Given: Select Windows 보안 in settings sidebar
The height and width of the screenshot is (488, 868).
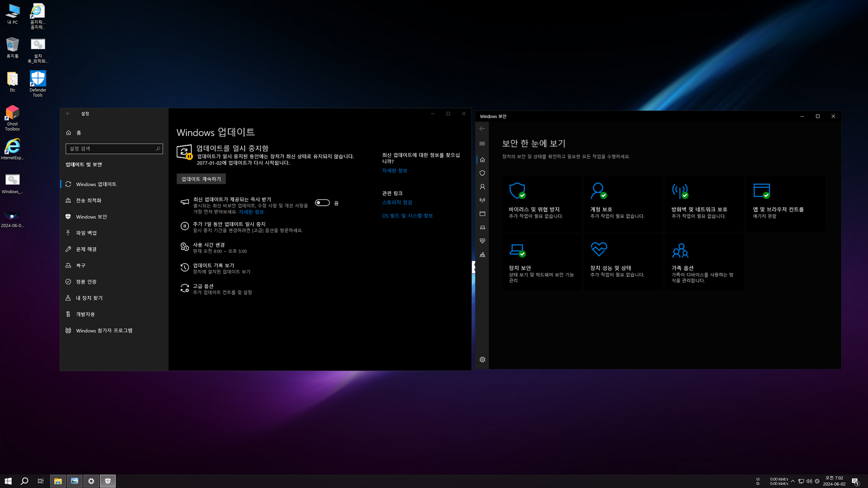Looking at the screenshot, I should [x=114, y=217].
